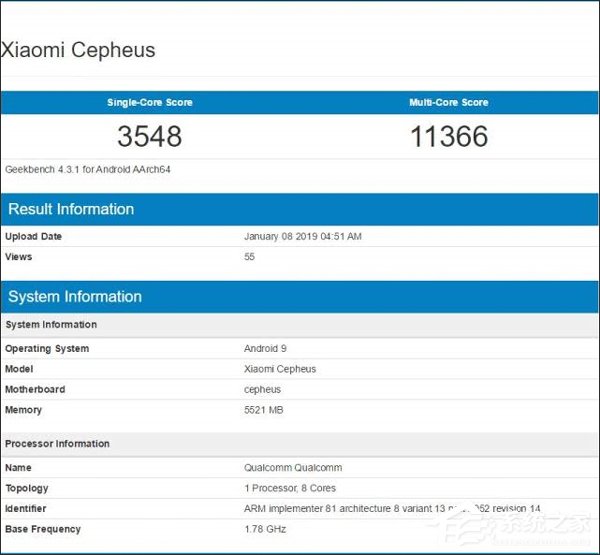
Task: Click the January 08 2019 04:51 AM value
Action: click(x=303, y=237)
